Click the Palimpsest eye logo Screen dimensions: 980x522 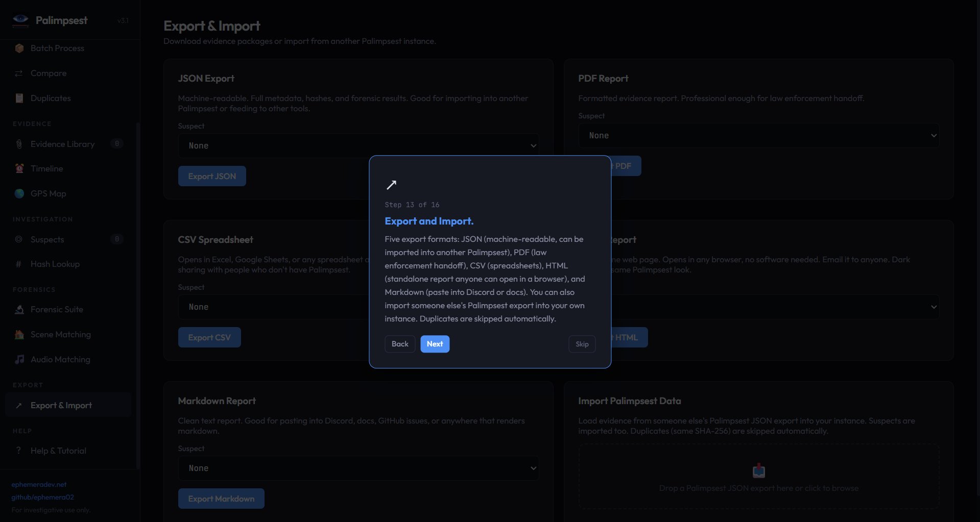[21, 20]
